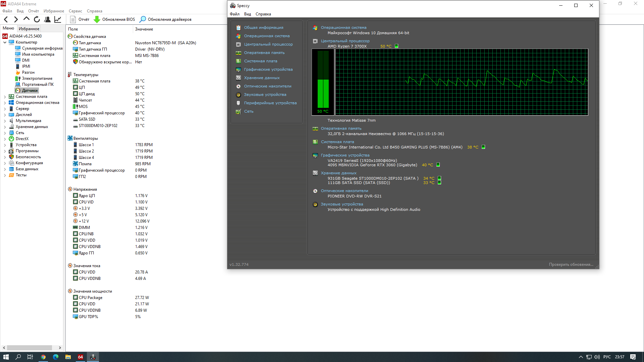
Task: Click Центральный процессор heading in Speccy summary
Action: coord(345,41)
